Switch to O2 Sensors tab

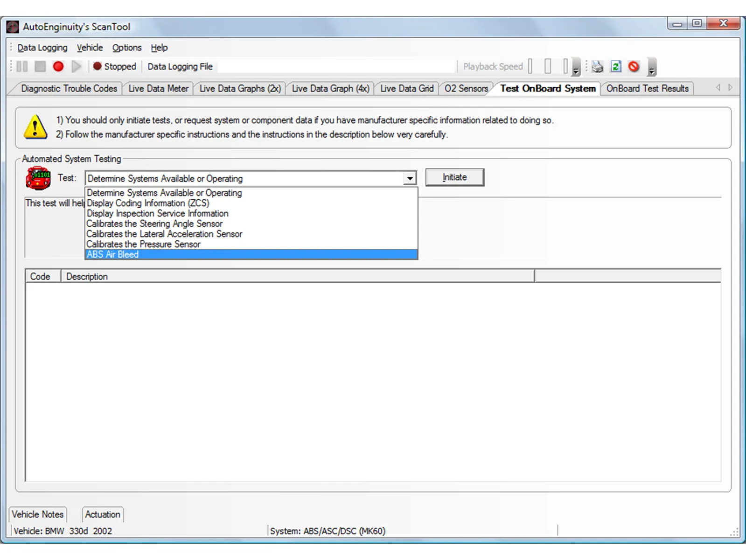466,89
